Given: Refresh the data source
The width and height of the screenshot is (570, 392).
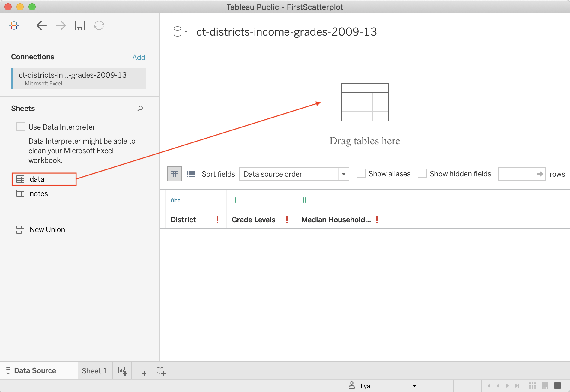Looking at the screenshot, I should tap(99, 25).
